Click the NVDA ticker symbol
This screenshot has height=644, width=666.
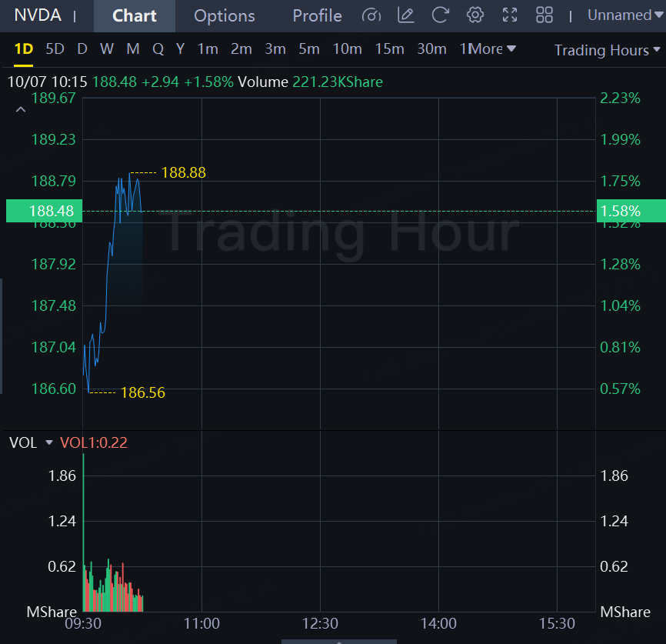(38, 15)
